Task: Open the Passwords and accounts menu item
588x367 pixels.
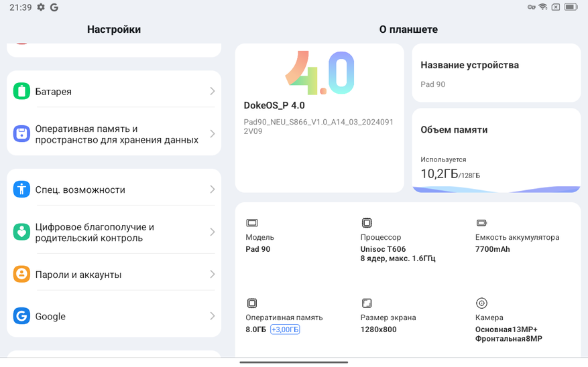Action: (x=78, y=275)
